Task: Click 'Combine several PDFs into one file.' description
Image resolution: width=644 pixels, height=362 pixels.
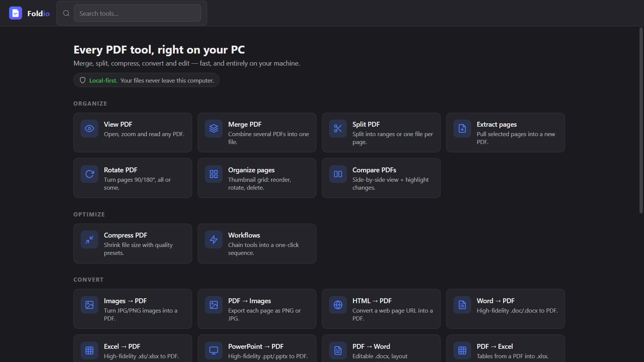Action: (x=269, y=138)
